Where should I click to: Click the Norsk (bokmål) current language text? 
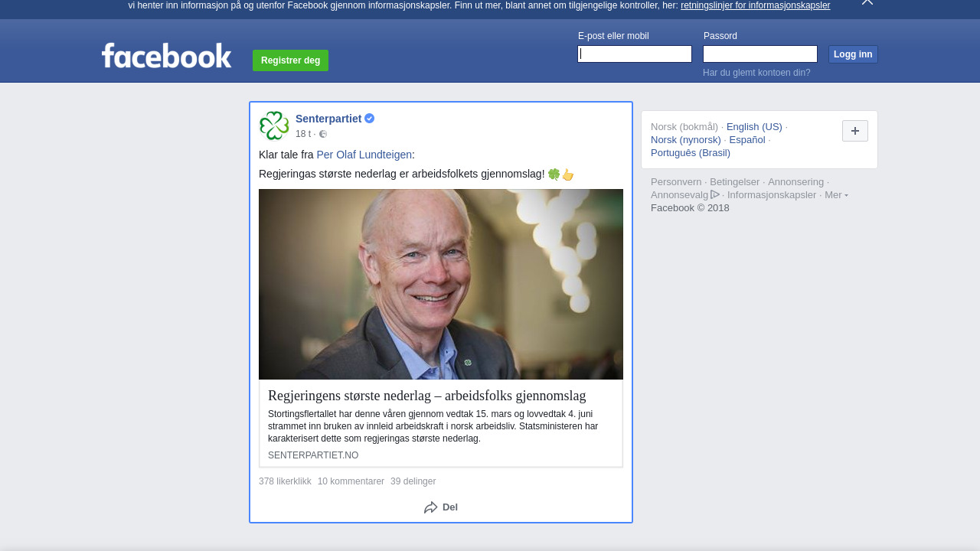click(x=684, y=127)
